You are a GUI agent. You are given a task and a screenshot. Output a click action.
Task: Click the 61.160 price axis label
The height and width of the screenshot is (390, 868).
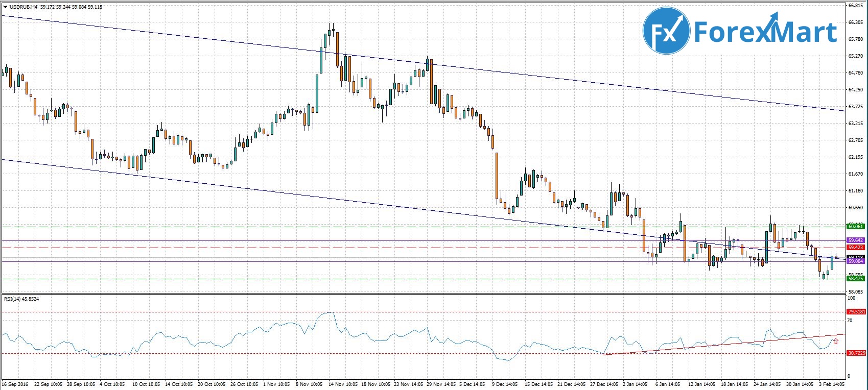[855, 191]
